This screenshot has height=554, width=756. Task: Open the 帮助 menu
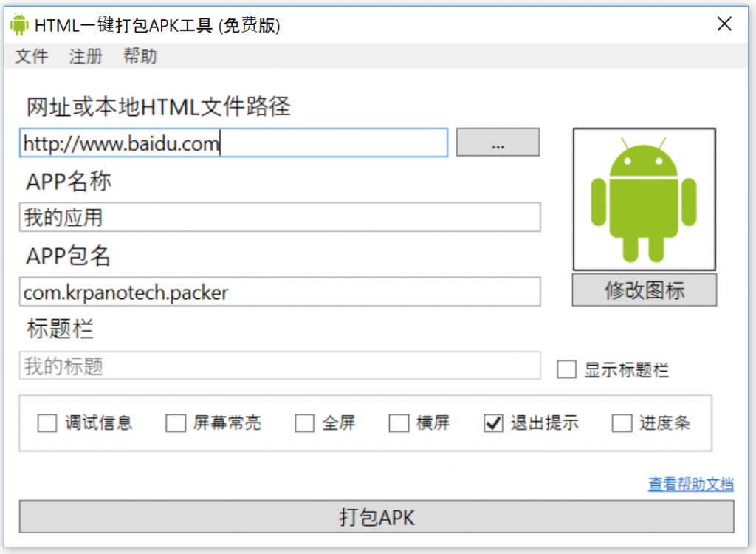click(140, 56)
